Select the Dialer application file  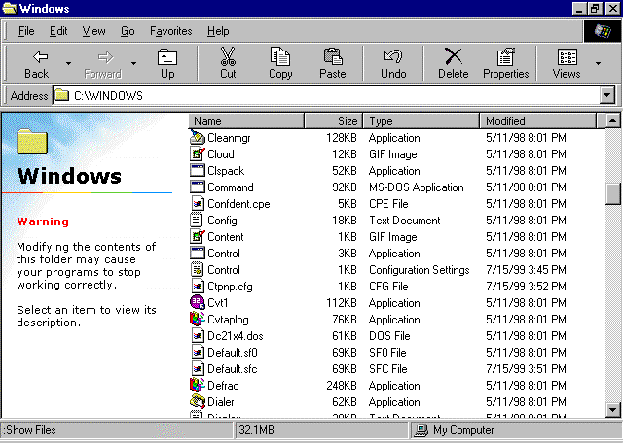coord(221,403)
